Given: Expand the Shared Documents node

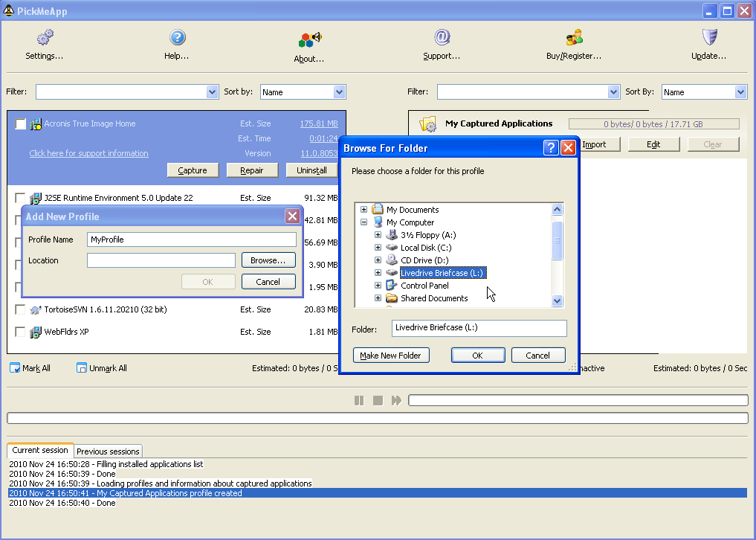Looking at the screenshot, I should [x=378, y=298].
